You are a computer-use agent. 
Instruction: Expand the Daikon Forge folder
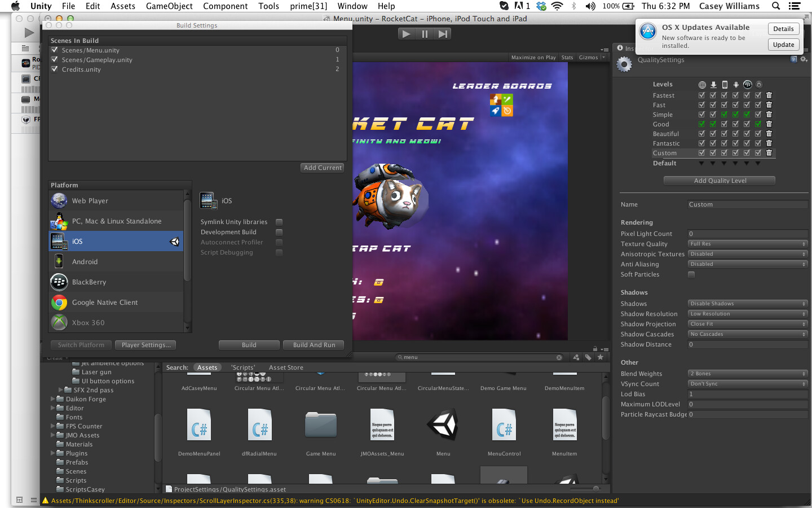click(53, 399)
